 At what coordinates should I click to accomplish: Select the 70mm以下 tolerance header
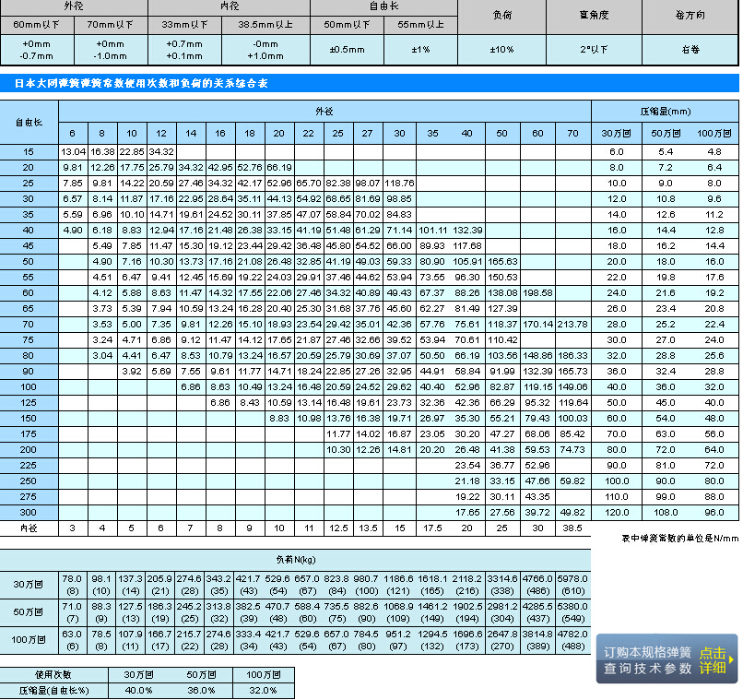111,25
